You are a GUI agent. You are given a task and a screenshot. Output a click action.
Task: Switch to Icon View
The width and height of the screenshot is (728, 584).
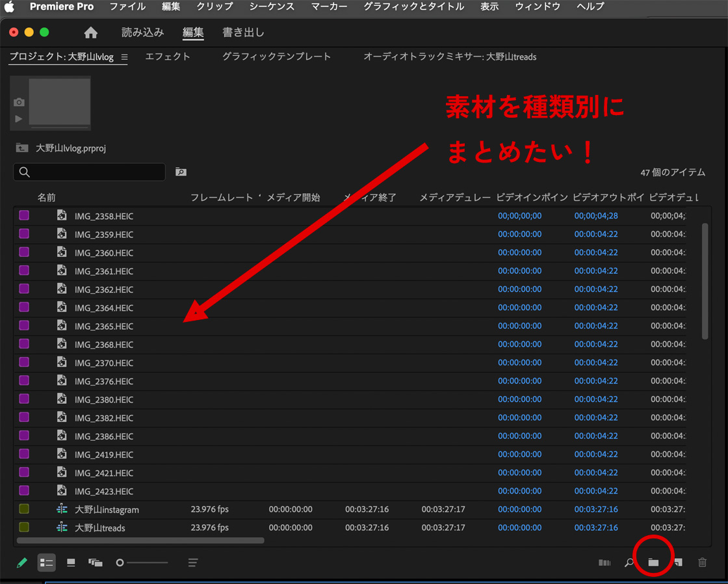(71, 563)
